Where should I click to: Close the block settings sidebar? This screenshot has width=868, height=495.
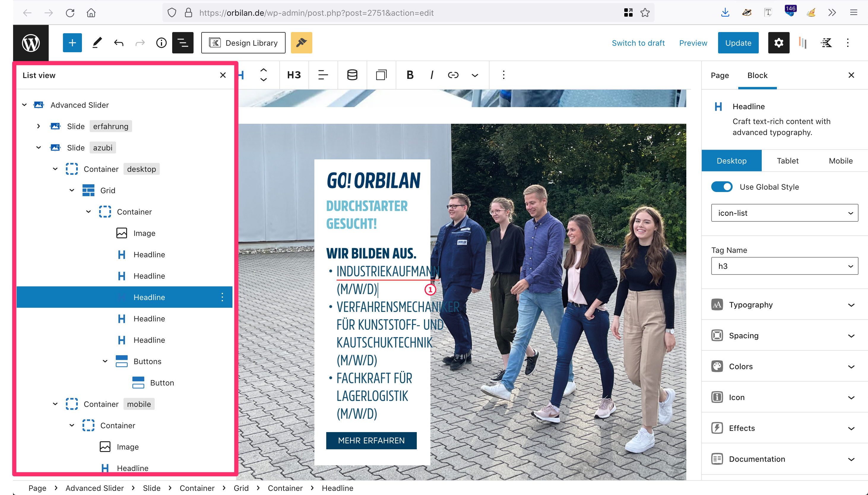pos(851,75)
